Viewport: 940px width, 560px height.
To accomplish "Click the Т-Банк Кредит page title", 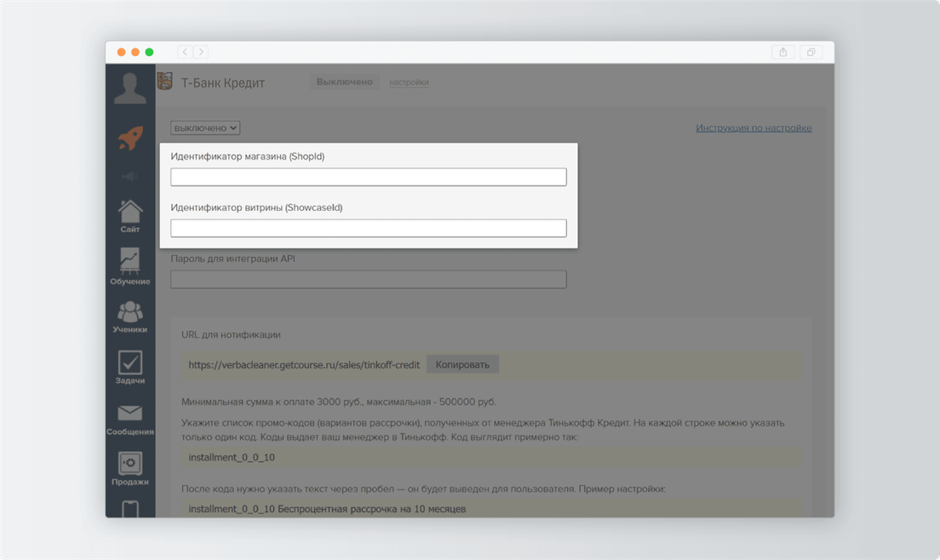I will (x=223, y=83).
